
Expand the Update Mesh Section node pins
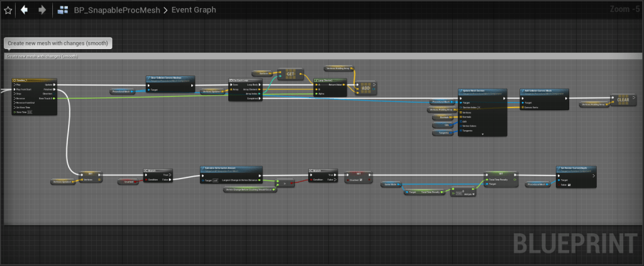pos(482,135)
